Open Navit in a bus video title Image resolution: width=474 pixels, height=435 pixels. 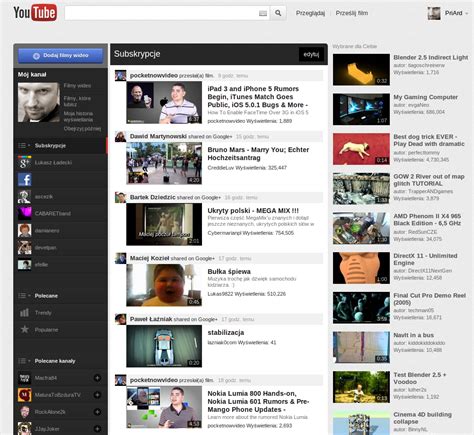click(x=413, y=335)
